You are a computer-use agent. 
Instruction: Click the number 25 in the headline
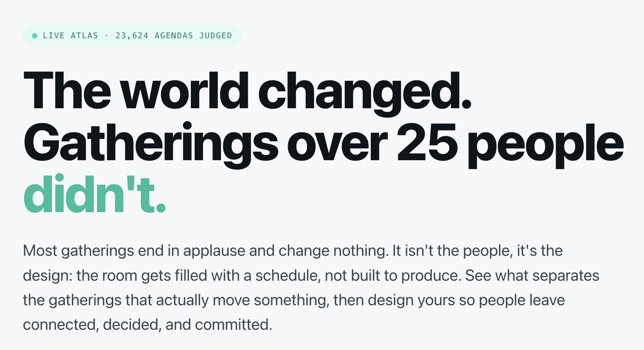point(428,143)
